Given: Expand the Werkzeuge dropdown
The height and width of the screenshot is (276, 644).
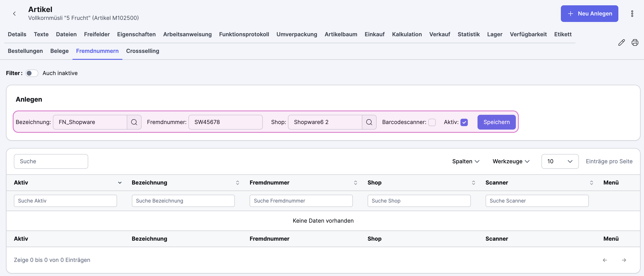Looking at the screenshot, I should click(511, 161).
